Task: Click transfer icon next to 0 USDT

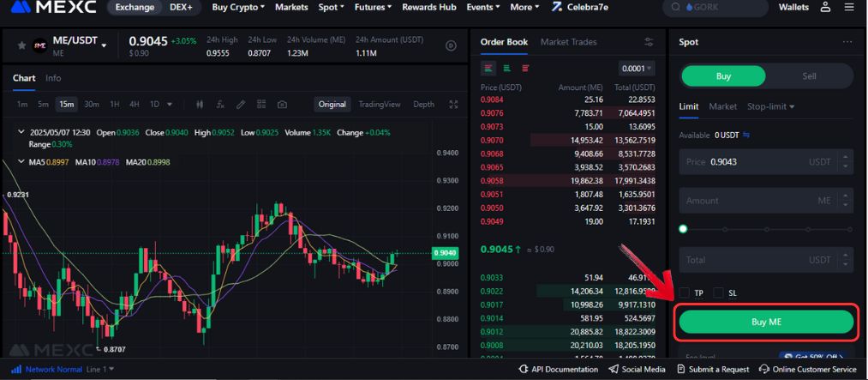Action: (x=745, y=135)
